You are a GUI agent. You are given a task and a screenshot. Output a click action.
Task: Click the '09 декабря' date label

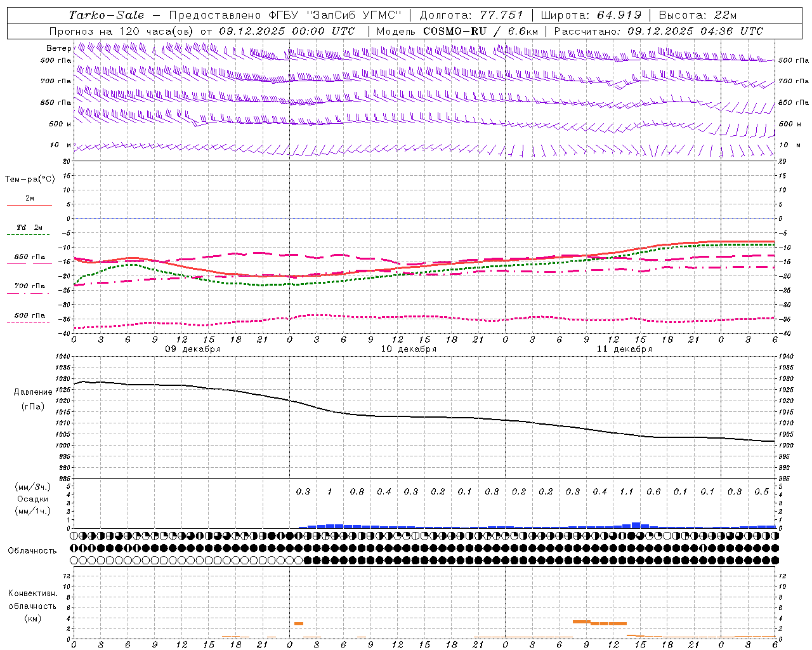click(193, 349)
